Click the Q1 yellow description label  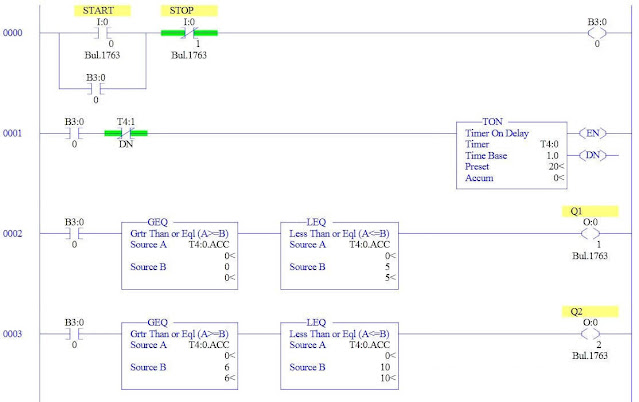tap(590, 211)
